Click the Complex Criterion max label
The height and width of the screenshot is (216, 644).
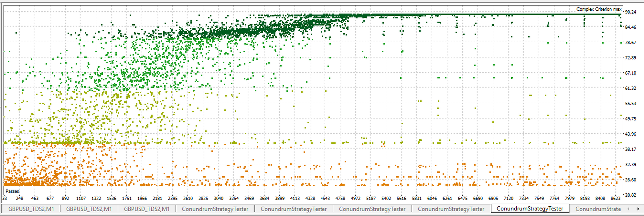tap(599, 9)
